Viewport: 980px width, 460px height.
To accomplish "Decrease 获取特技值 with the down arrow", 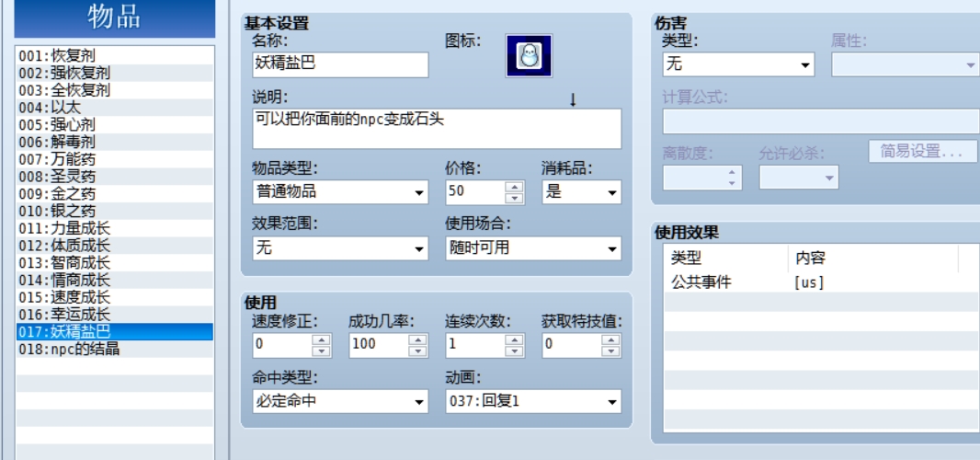I will (610, 351).
